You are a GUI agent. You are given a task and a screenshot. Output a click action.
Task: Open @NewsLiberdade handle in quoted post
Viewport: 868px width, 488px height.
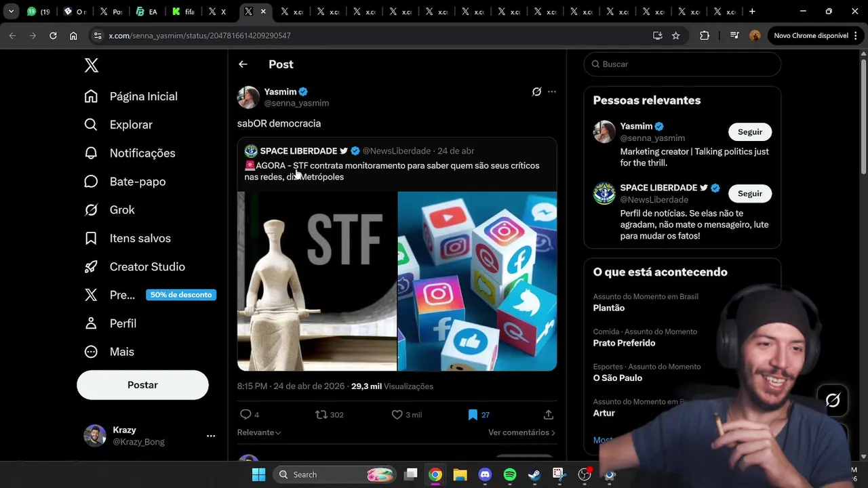397,150
